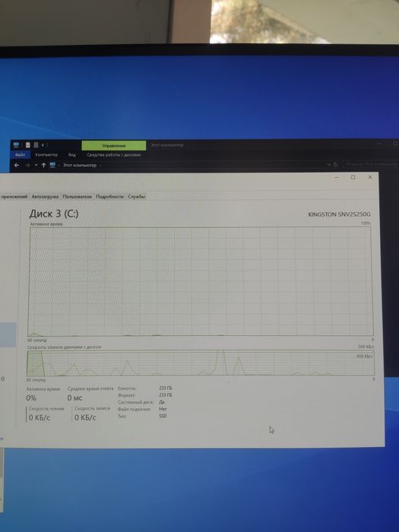The image size is (399, 532).
Task: Select the highlighted disk item in left sidebar
Action: tap(8, 335)
